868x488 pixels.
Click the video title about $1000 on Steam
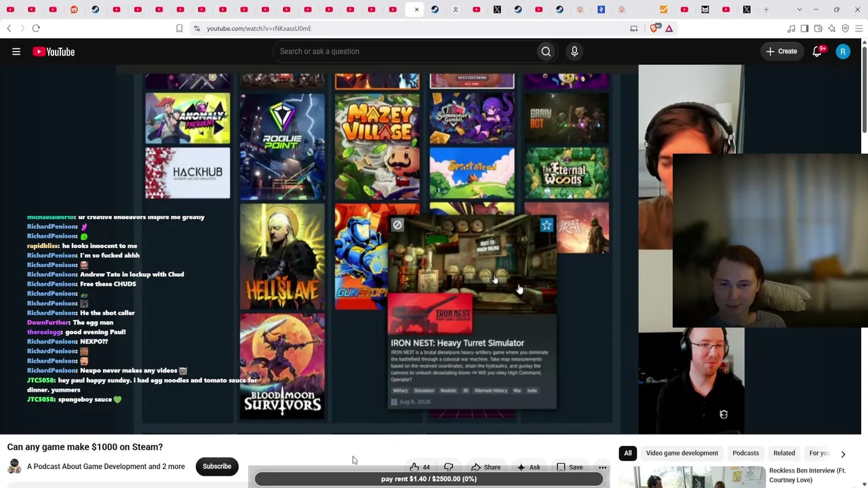pyautogui.click(x=85, y=447)
